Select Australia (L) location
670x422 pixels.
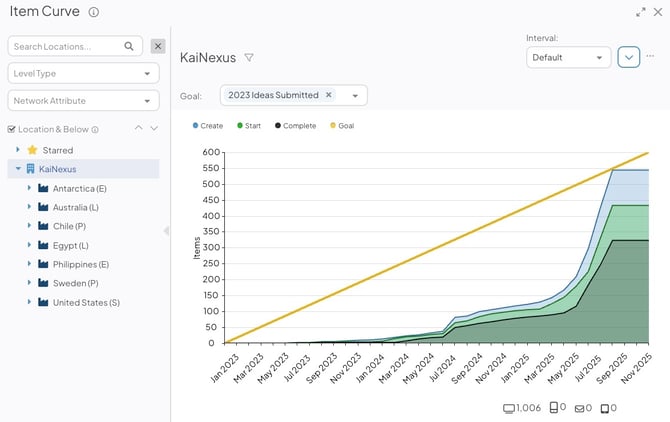click(x=76, y=207)
